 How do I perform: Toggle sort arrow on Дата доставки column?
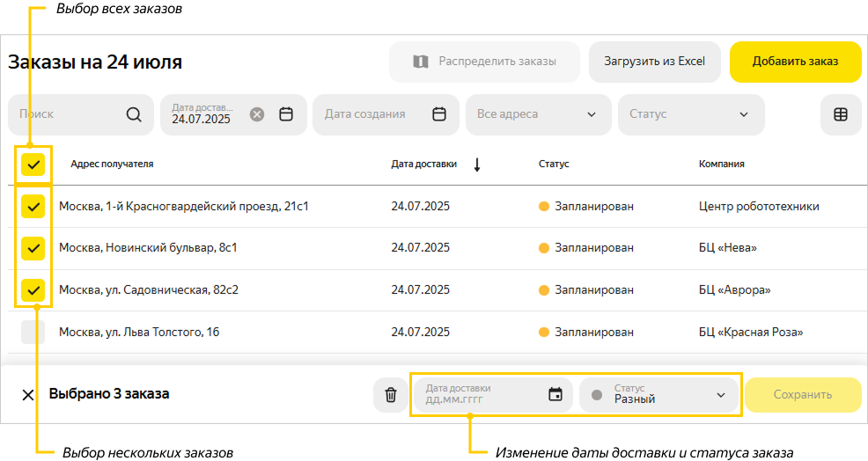(x=477, y=165)
